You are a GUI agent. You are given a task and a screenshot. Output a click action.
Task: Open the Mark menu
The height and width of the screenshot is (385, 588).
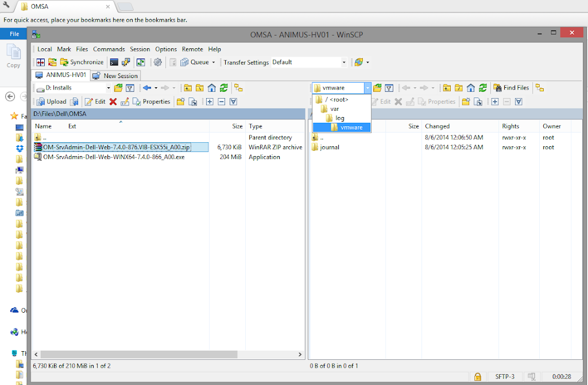[x=64, y=49]
